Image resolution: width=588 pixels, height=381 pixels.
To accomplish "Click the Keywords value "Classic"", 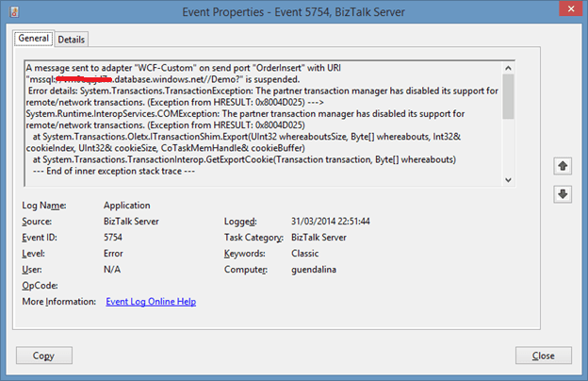I will [x=305, y=254].
